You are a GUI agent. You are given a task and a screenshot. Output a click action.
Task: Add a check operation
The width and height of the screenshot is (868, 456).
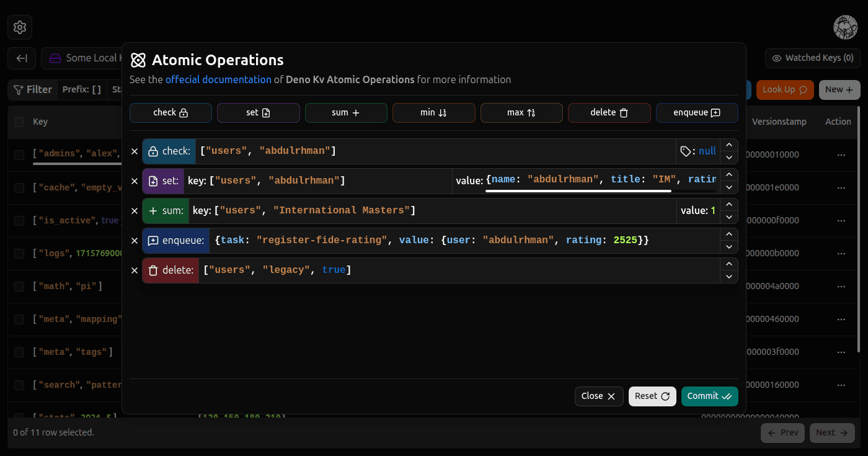point(170,113)
